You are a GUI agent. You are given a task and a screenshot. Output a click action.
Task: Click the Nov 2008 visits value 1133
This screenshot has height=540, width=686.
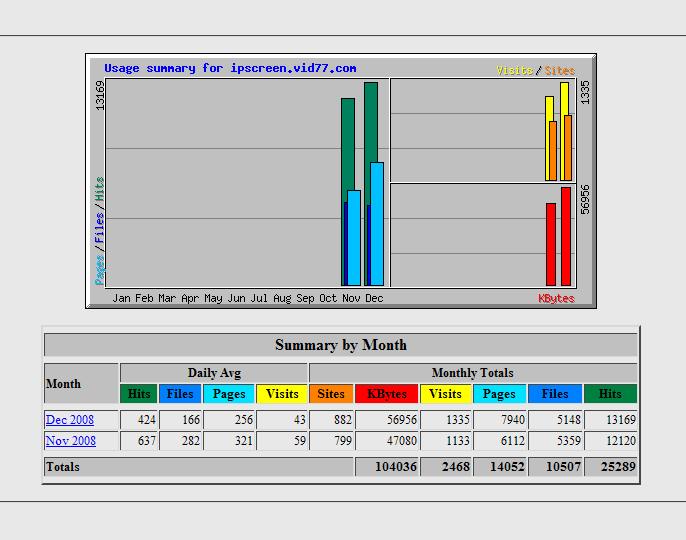458,441
